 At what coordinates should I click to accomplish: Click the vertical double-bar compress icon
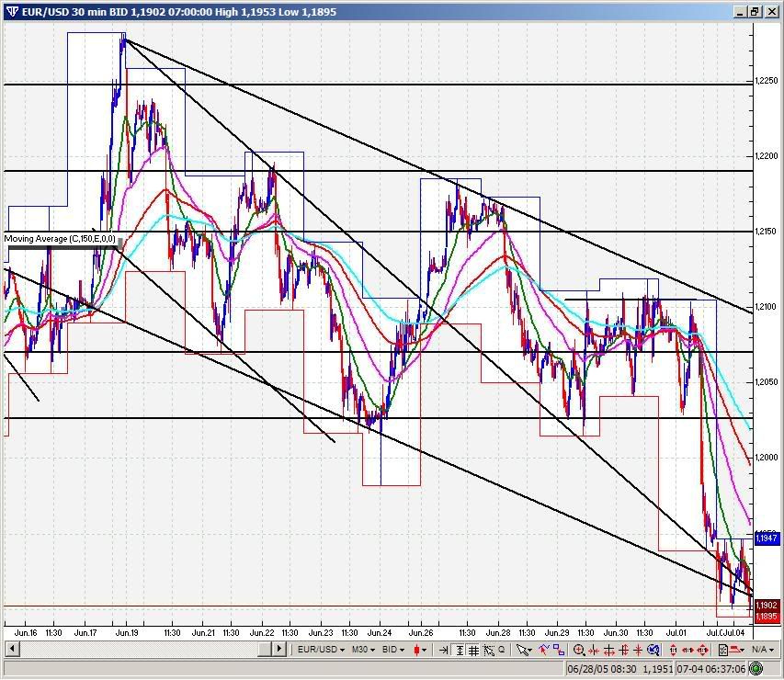coord(623,650)
